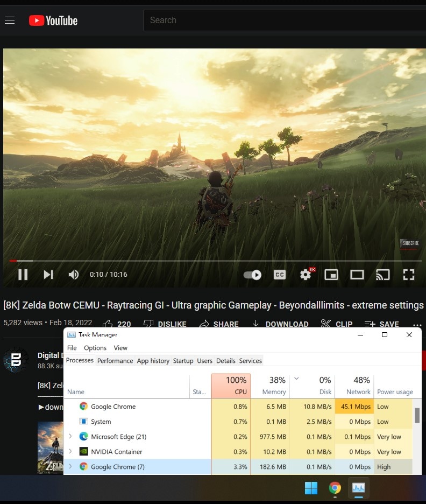The image size is (426, 504).
Task: Click the YouTube logo
Action: pyautogui.click(x=53, y=20)
